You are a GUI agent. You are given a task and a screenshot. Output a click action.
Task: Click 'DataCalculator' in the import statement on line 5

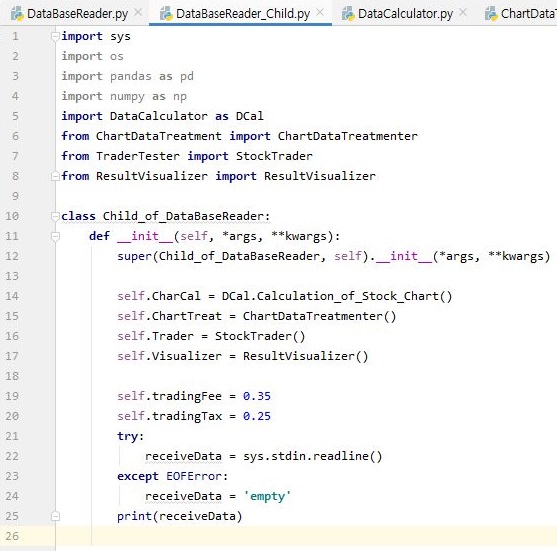click(159, 116)
